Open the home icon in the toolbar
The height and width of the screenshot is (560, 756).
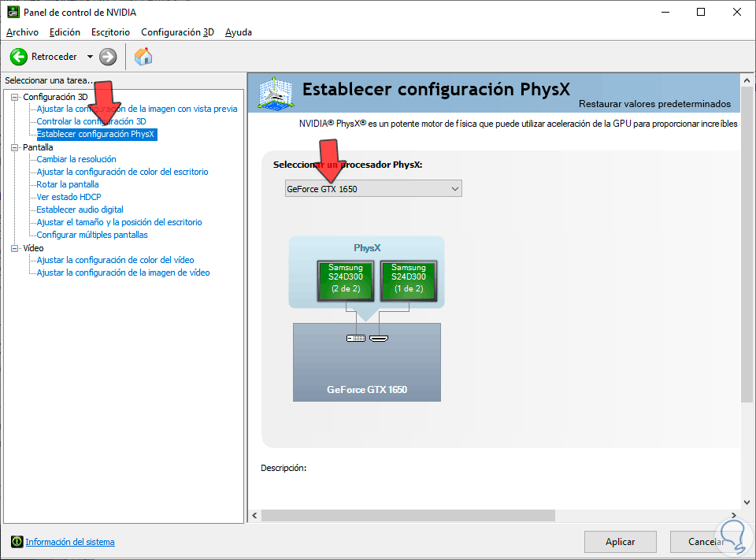[143, 57]
